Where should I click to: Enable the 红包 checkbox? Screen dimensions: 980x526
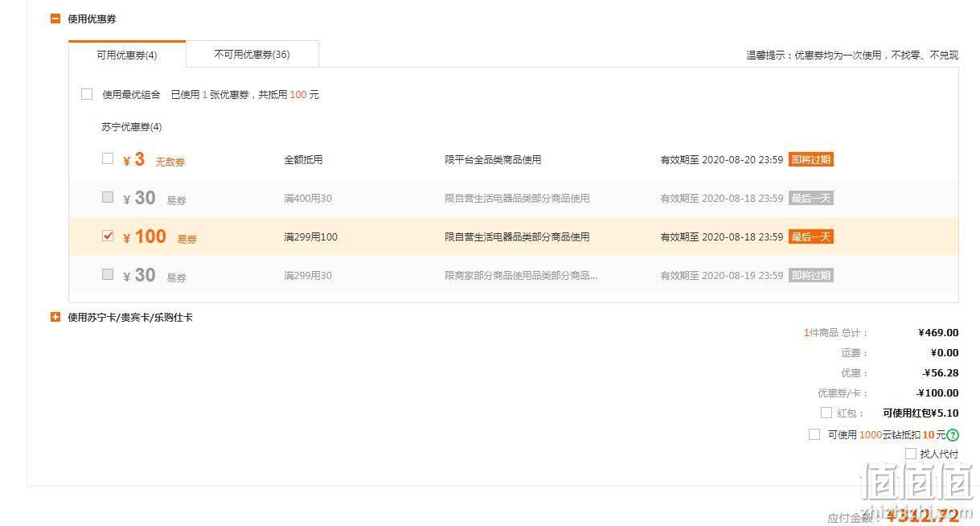coord(826,413)
